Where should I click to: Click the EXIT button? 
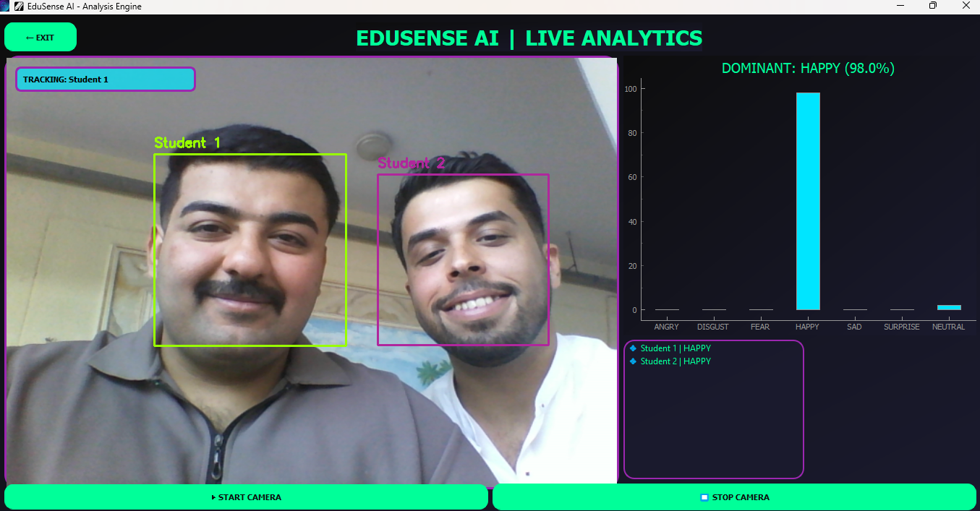(41, 37)
